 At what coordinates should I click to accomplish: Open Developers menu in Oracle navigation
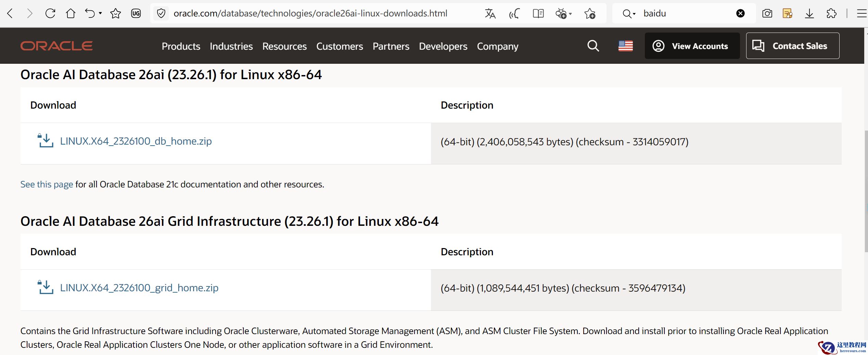coord(443,46)
